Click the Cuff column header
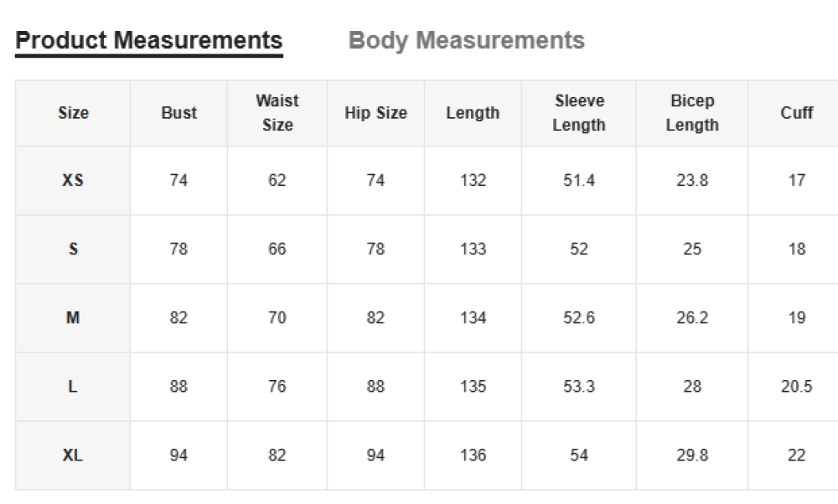This screenshot has height=504, width=838. [x=796, y=113]
